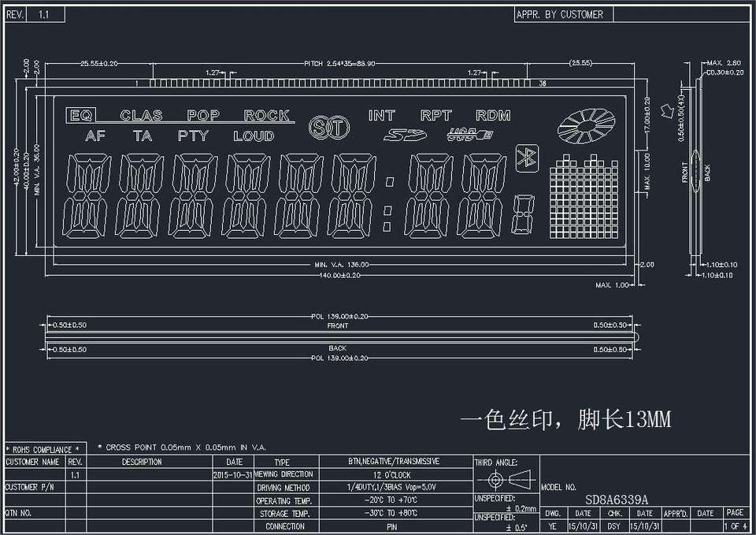
Task: Select the 2015-10-31 date cell
Action: coord(233,474)
